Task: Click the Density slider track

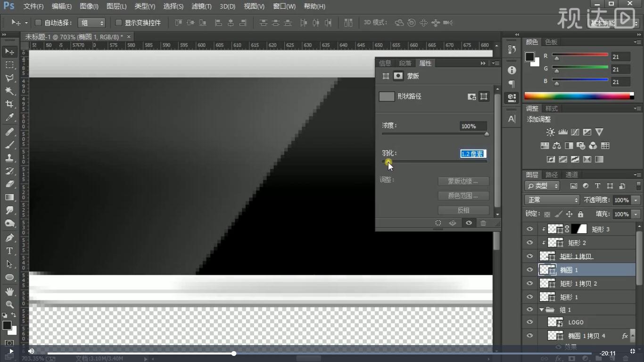Action: coord(434,134)
